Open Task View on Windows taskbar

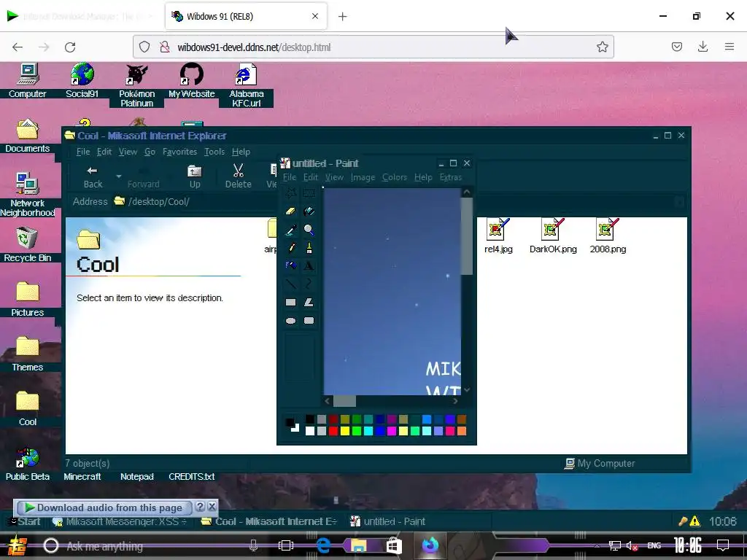[x=286, y=545]
